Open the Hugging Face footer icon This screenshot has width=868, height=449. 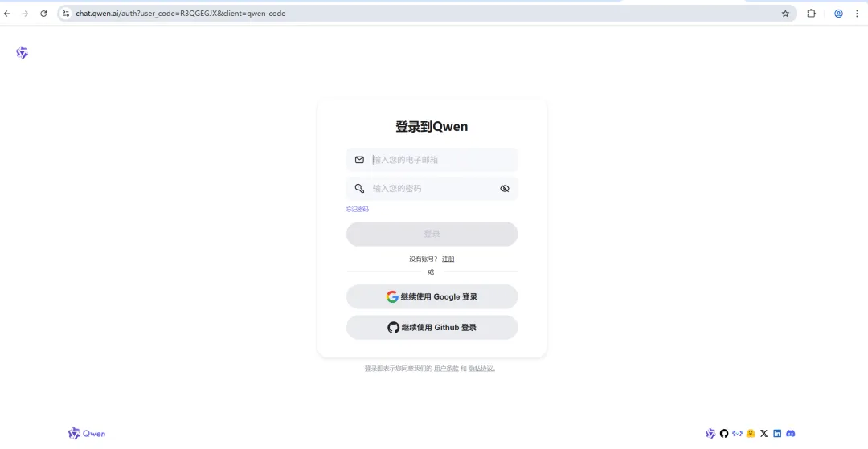pos(751,434)
